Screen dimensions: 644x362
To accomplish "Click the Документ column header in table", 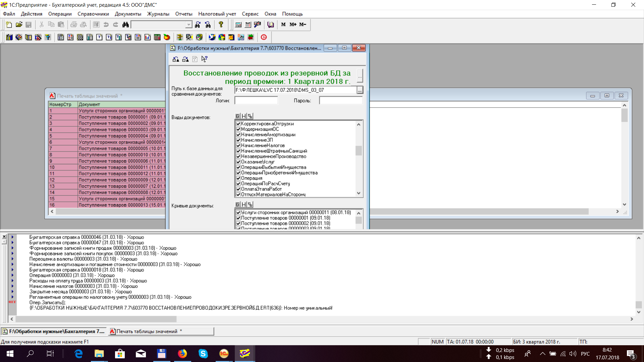I will coord(121,104).
